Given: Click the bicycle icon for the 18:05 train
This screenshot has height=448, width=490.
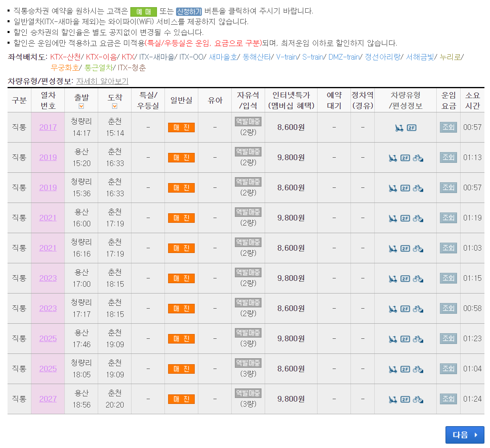Looking at the screenshot, I should [x=418, y=369].
